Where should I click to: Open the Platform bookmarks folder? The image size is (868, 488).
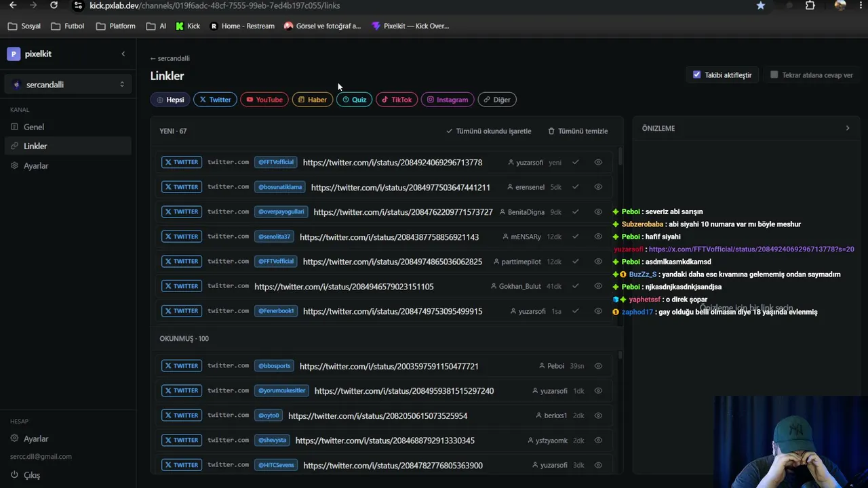[x=116, y=26]
